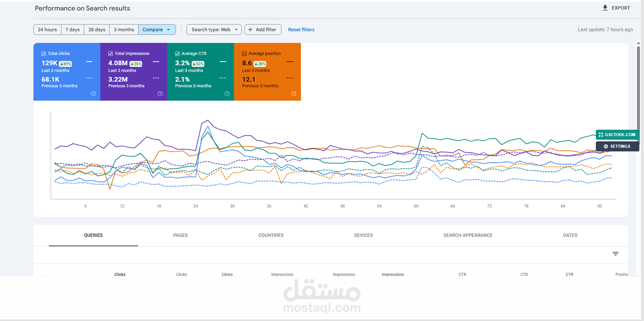Click the solid line legend in Average CTR
The width and height of the screenshot is (644, 321).
(x=223, y=62)
